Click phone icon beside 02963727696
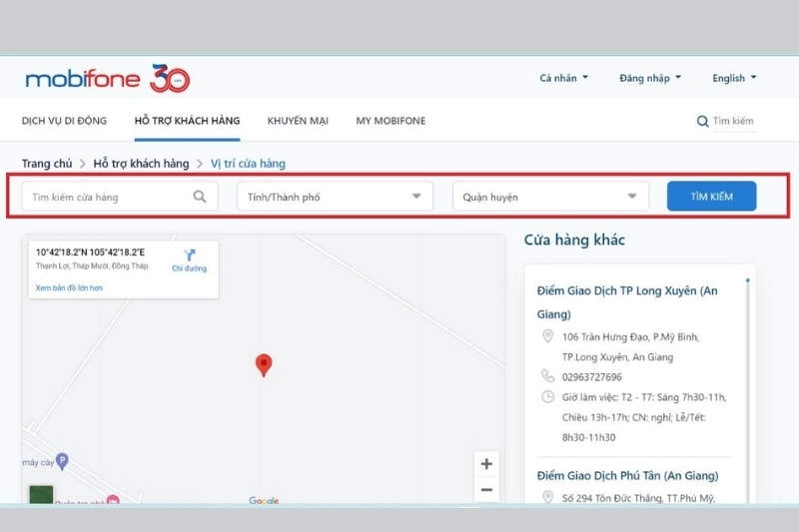Image resolution: width=799 pixels, height=532 pixels. (547, 376)
